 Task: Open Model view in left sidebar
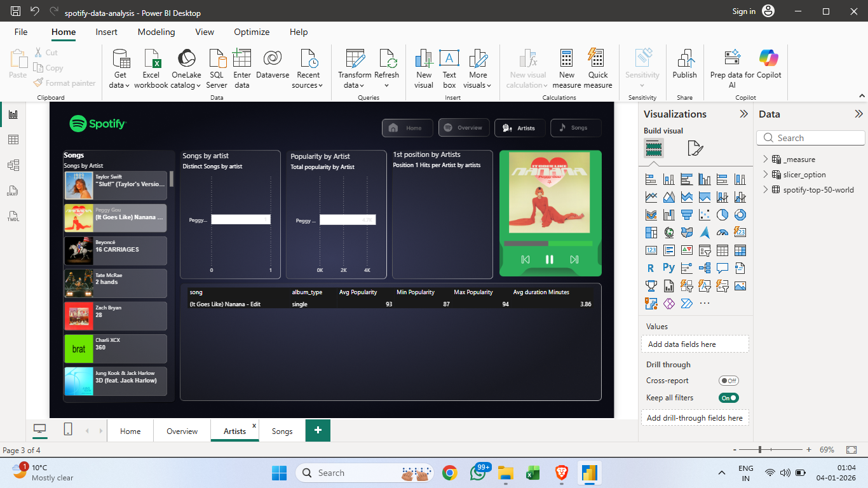click(x=13, y=165)
